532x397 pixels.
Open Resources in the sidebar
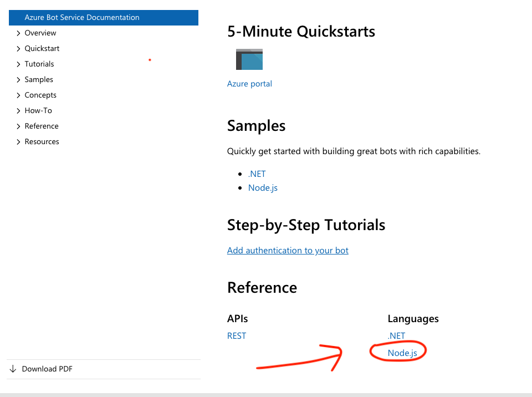pos(42,141)
